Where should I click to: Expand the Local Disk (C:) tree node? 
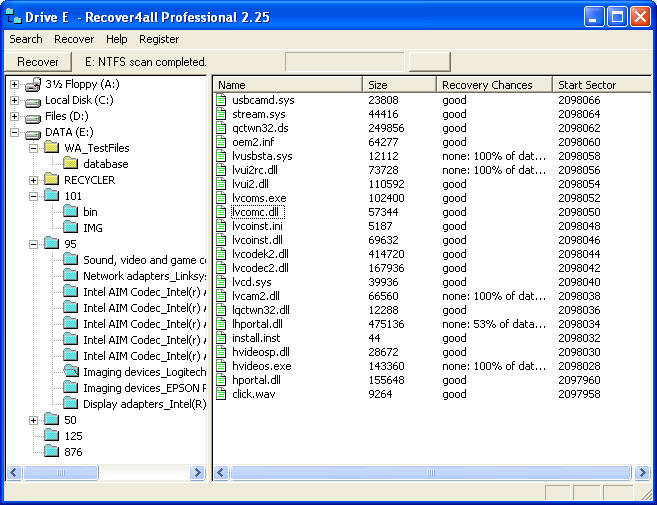(x=14, y=101)
